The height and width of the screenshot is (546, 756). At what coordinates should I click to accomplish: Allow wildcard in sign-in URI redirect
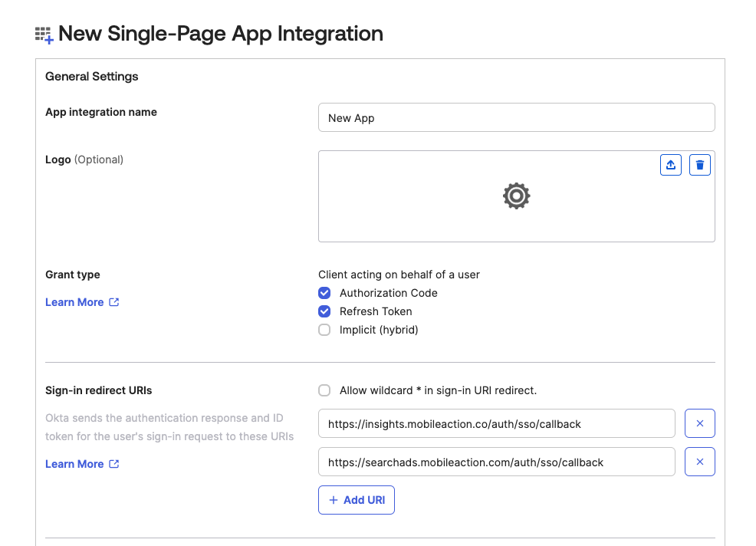pos(324,390)
